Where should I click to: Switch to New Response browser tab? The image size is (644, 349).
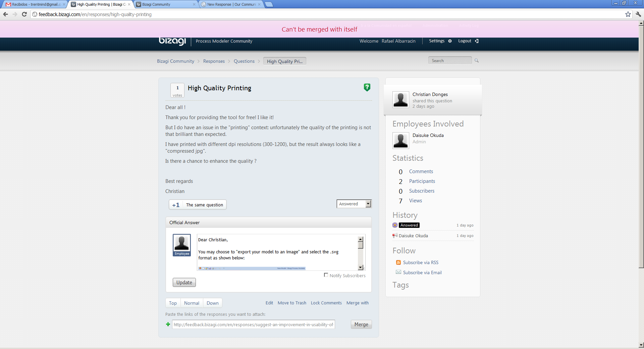231,4
